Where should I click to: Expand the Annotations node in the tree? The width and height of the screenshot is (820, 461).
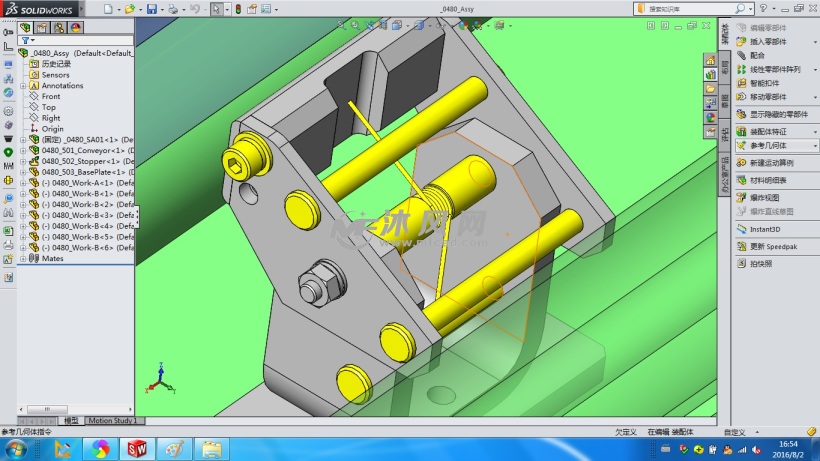(x=23, y=86)
